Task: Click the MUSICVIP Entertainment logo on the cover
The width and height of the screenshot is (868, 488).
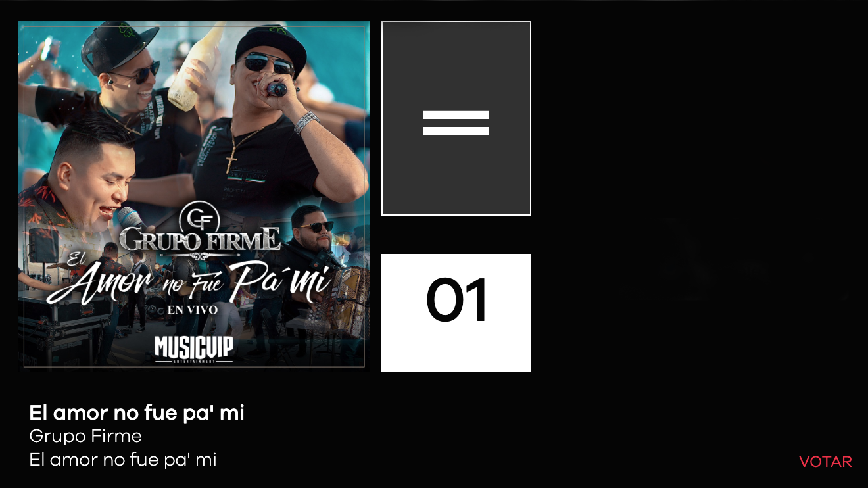Action: pyautogui.click(x=194, y=349)
